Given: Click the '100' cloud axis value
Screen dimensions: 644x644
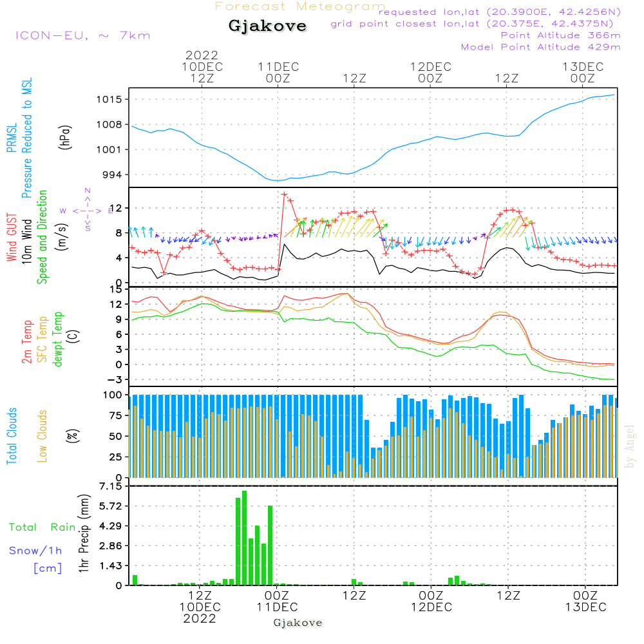Looking at the screenshot, I should click(113, 395).
